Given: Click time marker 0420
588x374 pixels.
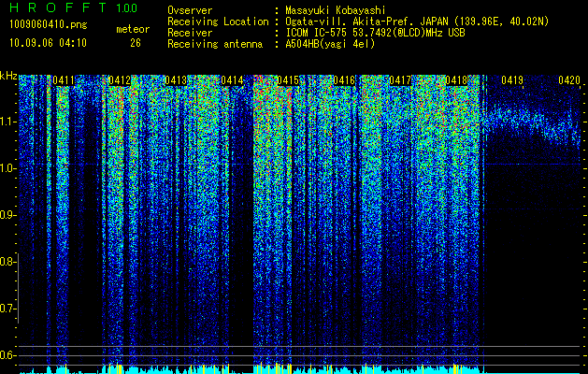Looking at the screenshot, I should pyautogui.click(x=569, y=79).
